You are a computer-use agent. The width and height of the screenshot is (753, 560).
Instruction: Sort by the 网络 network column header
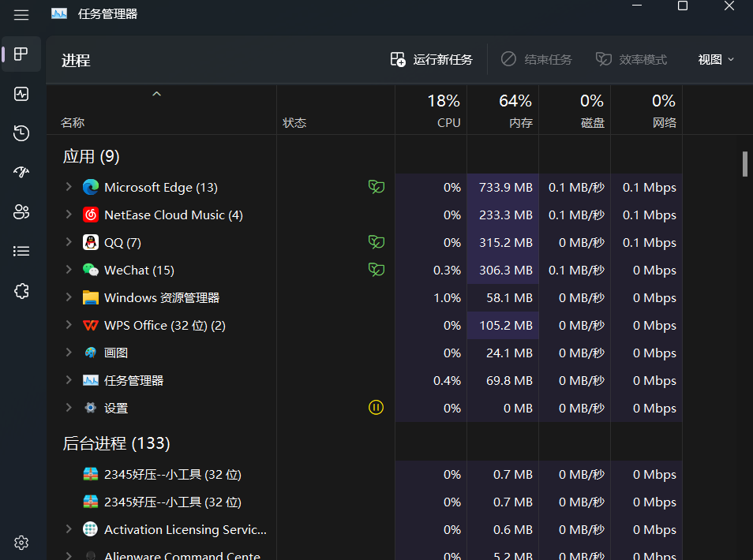click(646, 110)
